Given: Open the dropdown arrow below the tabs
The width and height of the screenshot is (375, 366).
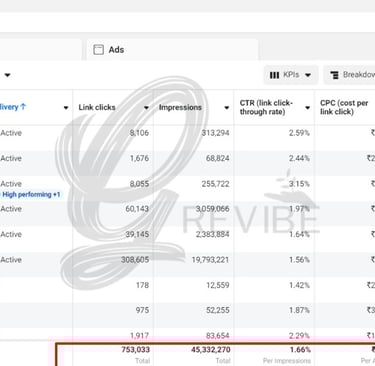Looking at the screenshot, I should click(7, 75).
